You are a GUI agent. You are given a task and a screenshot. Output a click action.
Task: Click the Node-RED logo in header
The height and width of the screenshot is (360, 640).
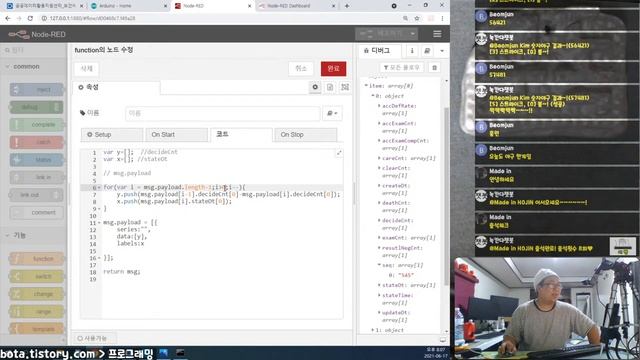coord(37,34)
